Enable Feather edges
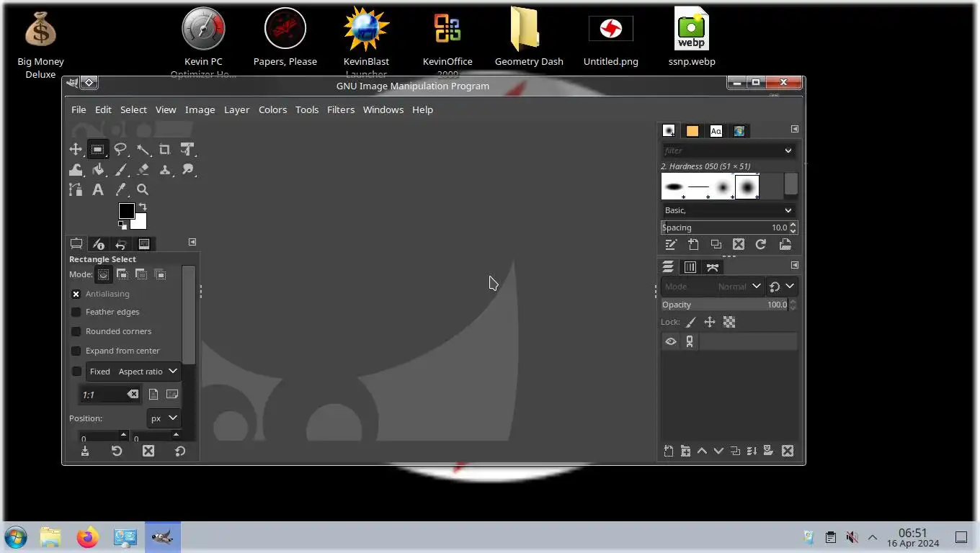 (x=76, y=312)
